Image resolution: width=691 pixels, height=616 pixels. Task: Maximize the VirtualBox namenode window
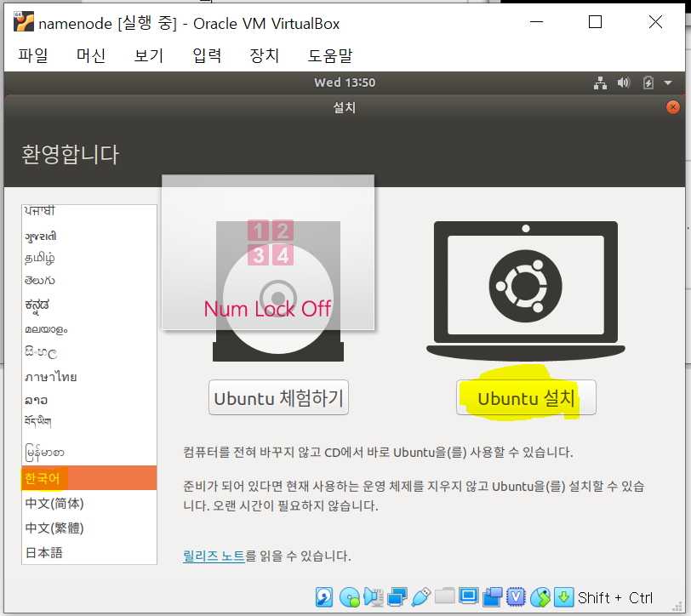595,21
